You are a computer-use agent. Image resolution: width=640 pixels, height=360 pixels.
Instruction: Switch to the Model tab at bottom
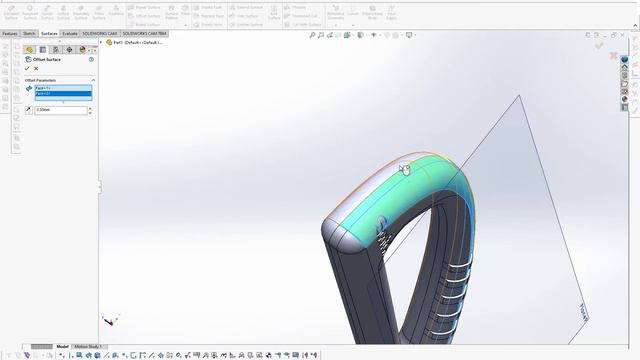point(62,347)
